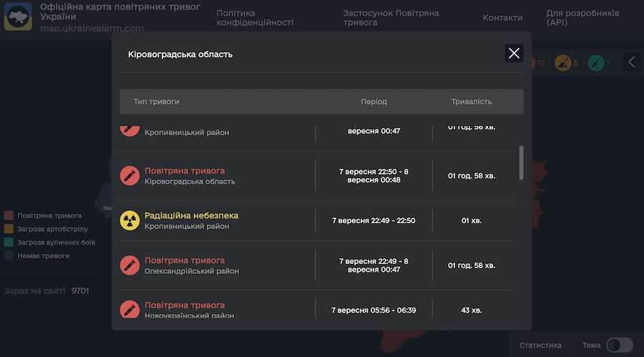Click the Тривалість column header
This screenshot has width=644, height=357.
[471, 102]
